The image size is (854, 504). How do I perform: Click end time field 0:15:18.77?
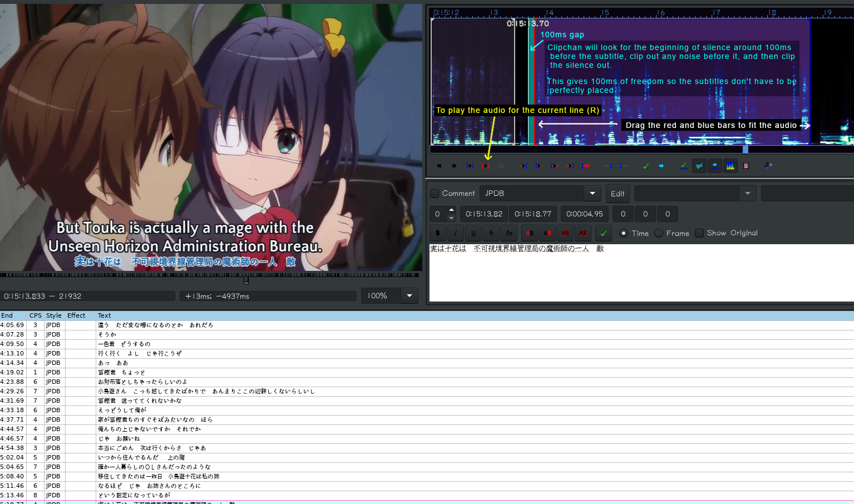(533, 214)
